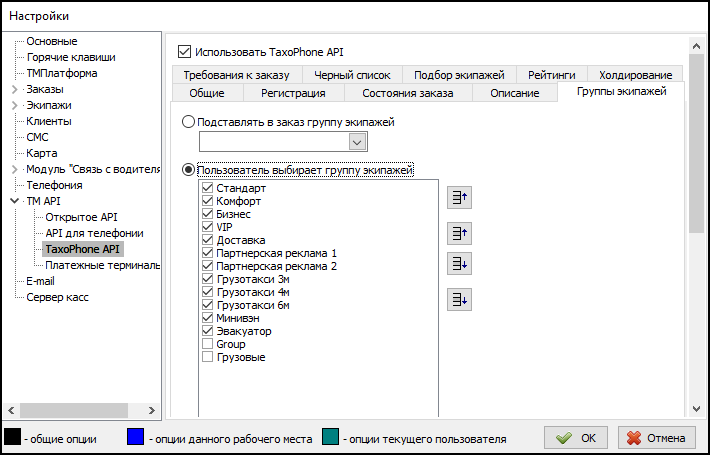
Task: Click the blue workstation options color swatch
Action: (137, 437)
